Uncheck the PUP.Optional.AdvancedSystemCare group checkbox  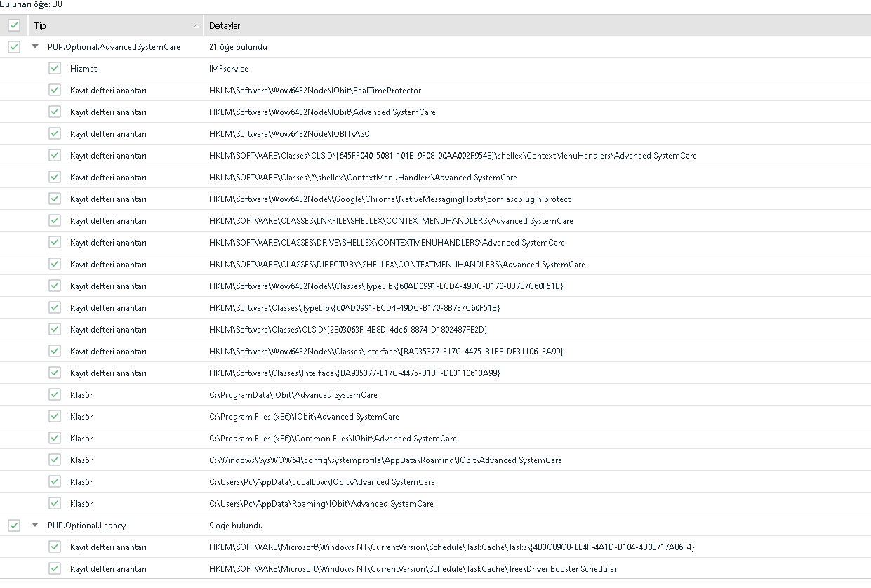tap(14, 47)
